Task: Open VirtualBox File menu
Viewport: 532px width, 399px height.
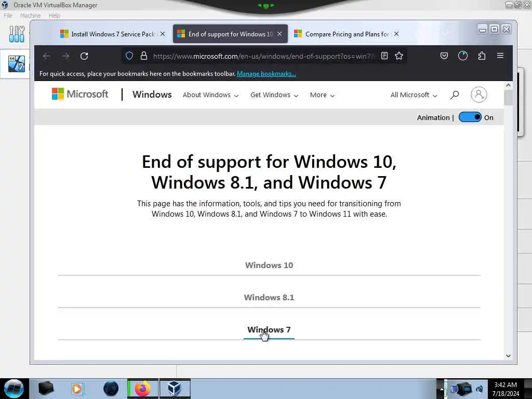Action: pyautogui.click(x=8, y=16)
